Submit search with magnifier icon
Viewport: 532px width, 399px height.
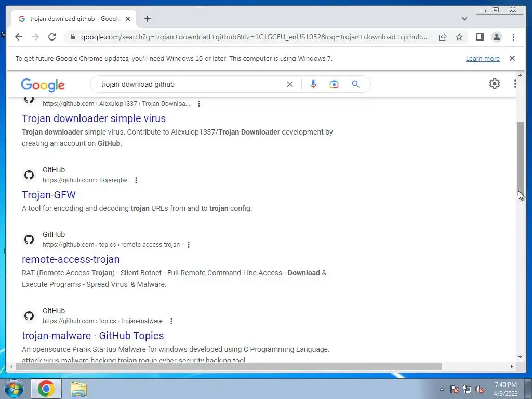[x=355, y=84]
